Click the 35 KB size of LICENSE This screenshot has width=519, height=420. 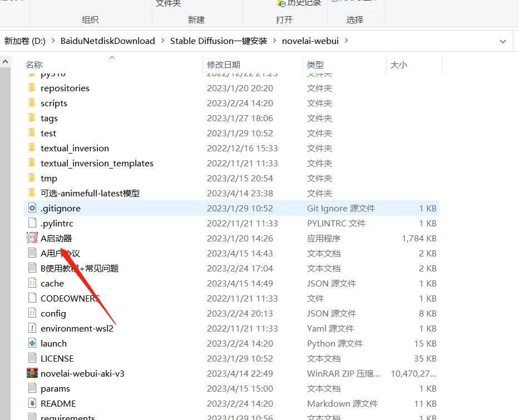coord(425,358)
